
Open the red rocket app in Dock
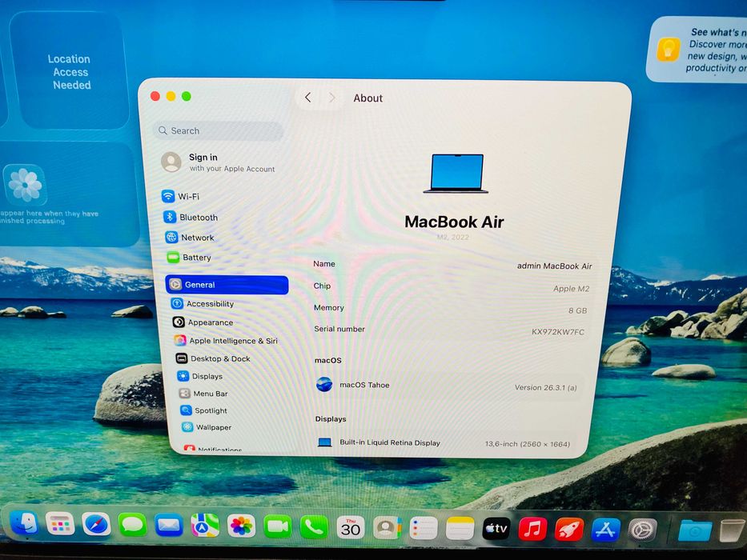click(568, 529)
